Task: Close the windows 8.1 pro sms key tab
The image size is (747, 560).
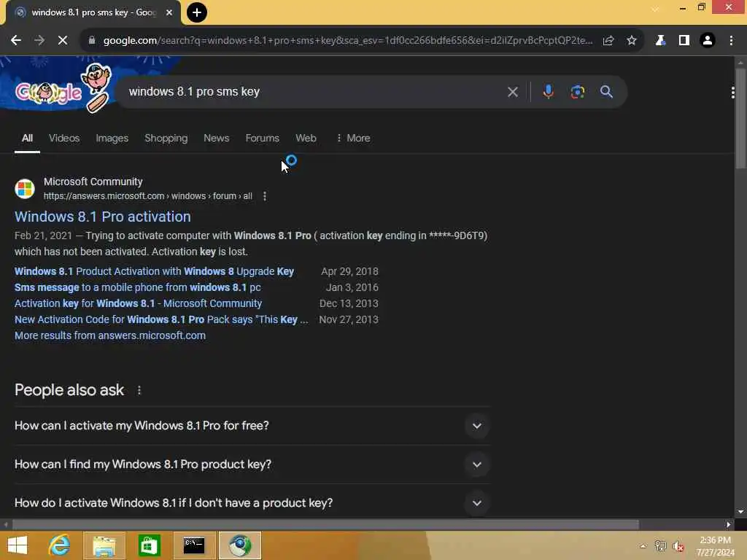Action: 169,12
